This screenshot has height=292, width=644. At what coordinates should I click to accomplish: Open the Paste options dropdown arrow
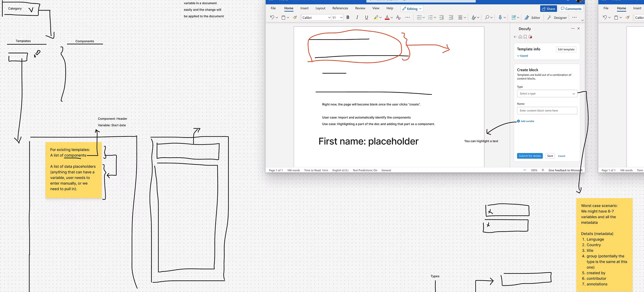click(x=288, y=18)
